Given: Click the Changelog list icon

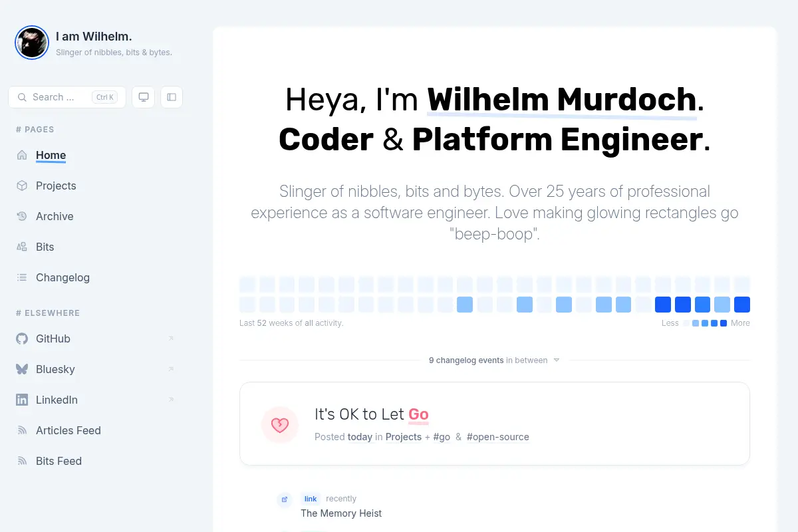Looking at the screenshot, I should [22, 277].
